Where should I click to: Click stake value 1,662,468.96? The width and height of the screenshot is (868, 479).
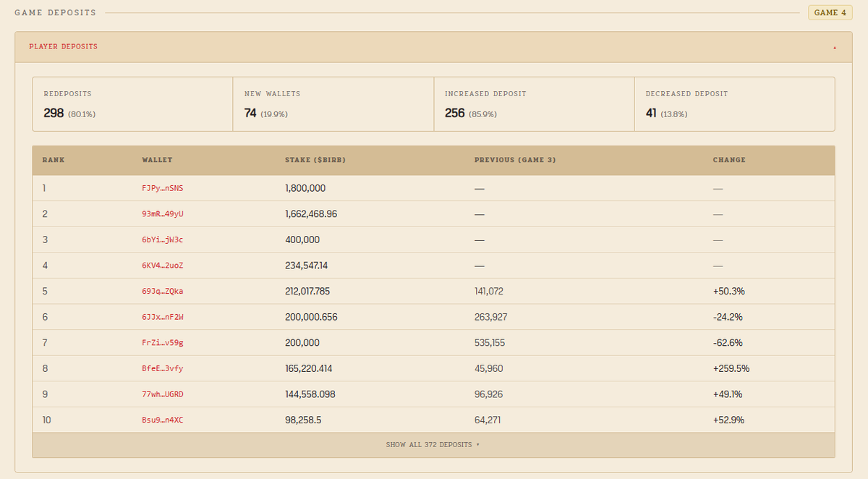[x=312, y=214]
